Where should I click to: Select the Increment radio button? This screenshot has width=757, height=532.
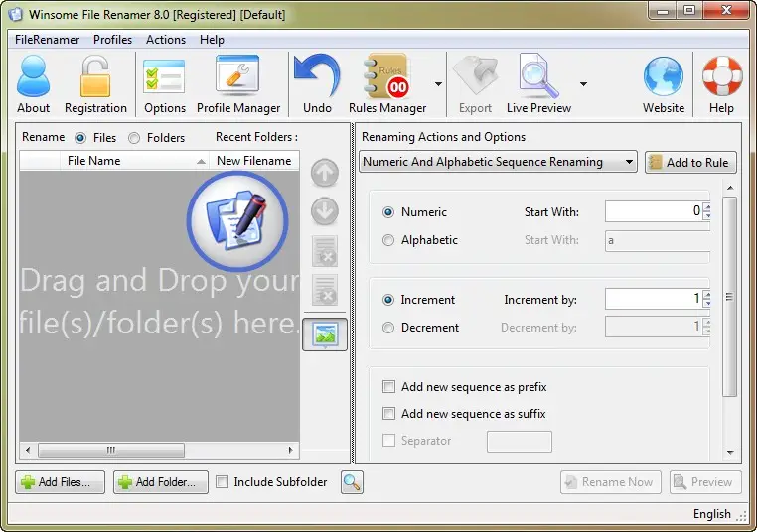click(388, 300)
